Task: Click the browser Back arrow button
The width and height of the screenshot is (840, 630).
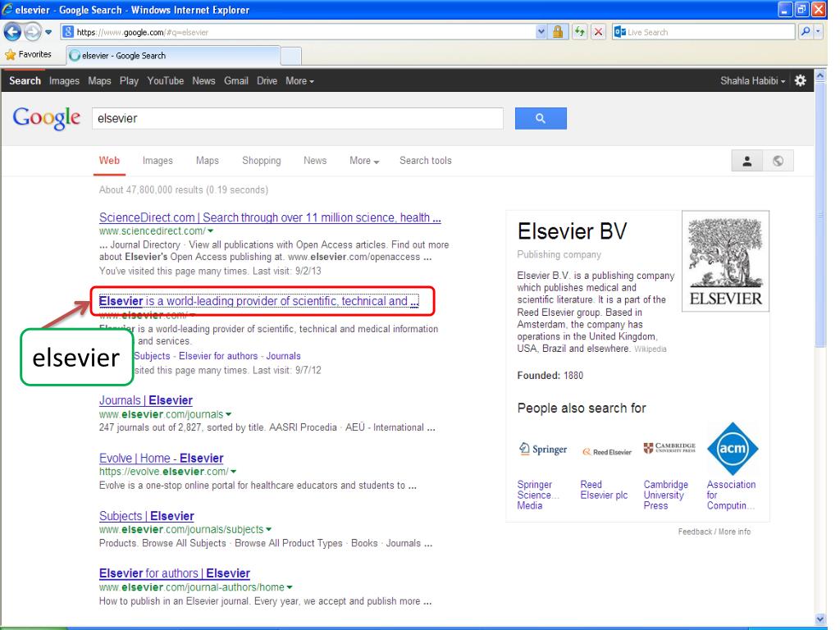Action: (x=12, y=32)
